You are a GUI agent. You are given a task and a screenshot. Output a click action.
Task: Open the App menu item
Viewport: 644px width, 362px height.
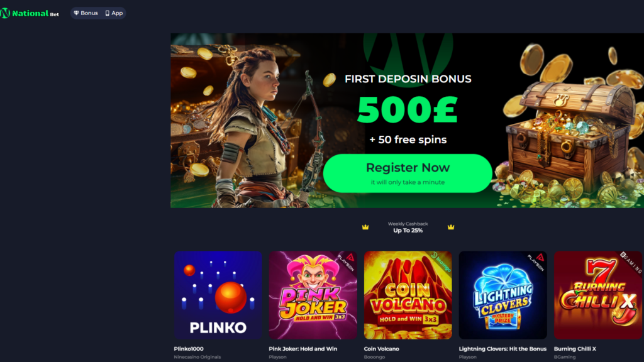[114, 13]
